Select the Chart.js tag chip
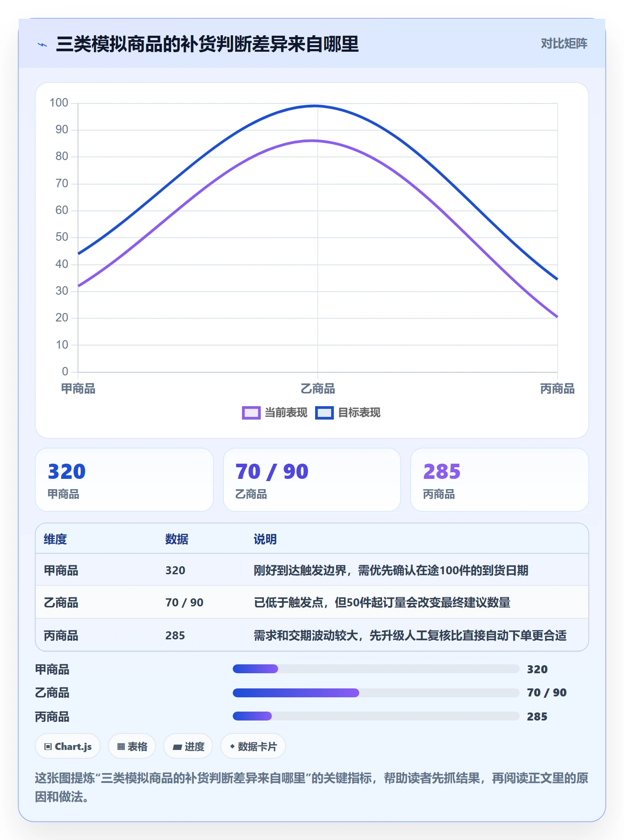The width and height of the screenshot is (624, 840). (x=68, y=746)
